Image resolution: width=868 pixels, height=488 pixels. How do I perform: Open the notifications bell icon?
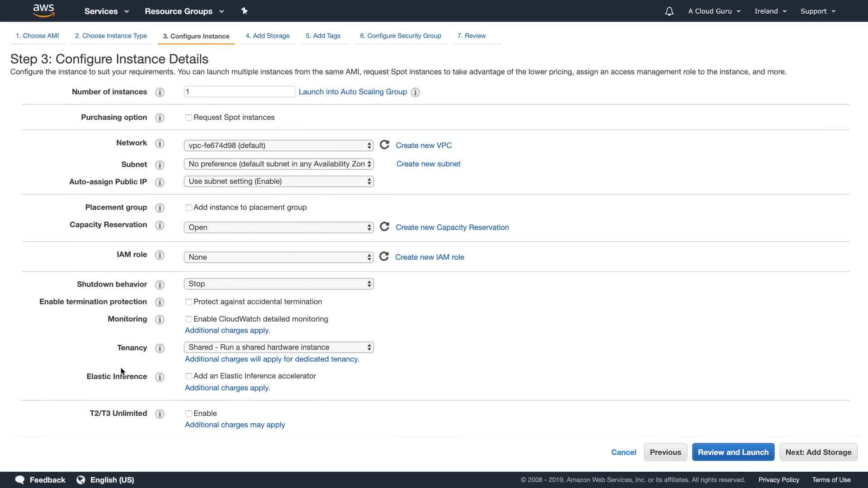[x=669, y=11]
